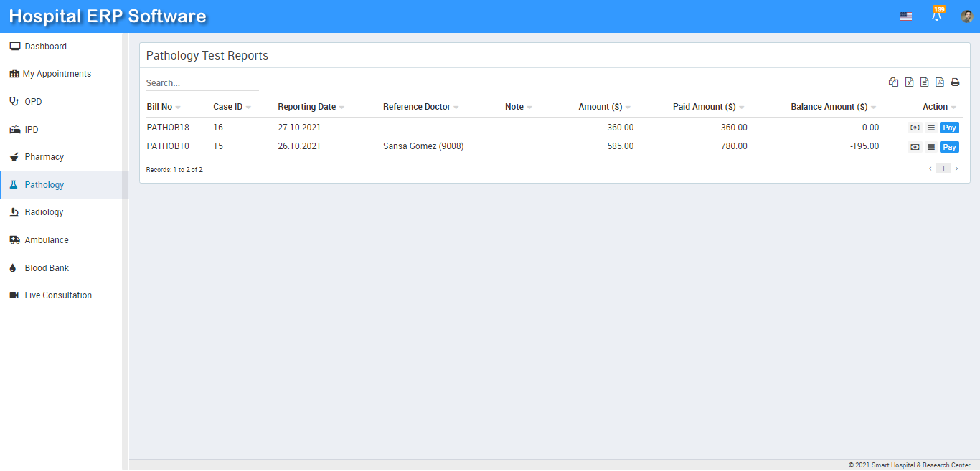This screenshot has height=471, width=980.
Task: Click the Copy table data icon
Action: click(893, 82)
